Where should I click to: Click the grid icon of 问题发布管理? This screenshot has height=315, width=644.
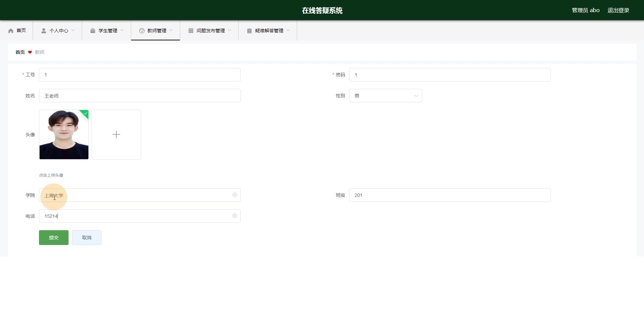pos(191,31)
